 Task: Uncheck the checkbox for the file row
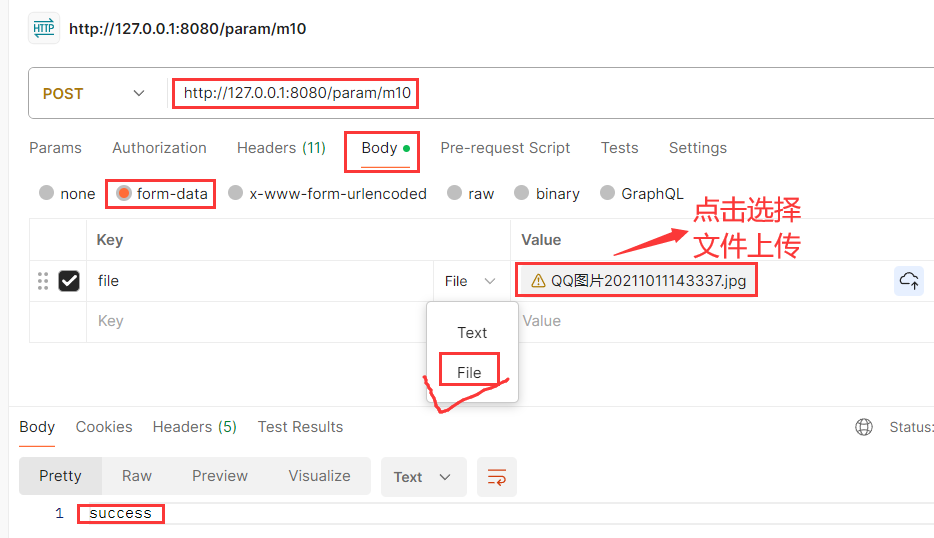coord(69,281)
